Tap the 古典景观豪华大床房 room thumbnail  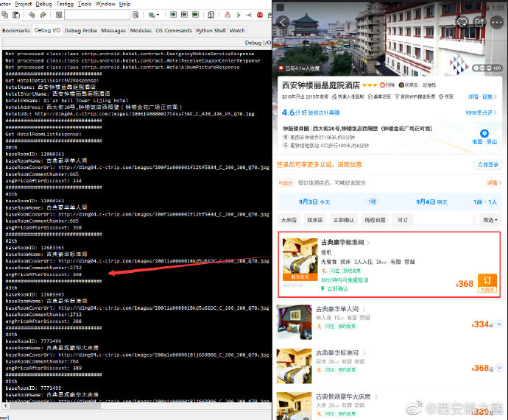click(x=294, y=406)
